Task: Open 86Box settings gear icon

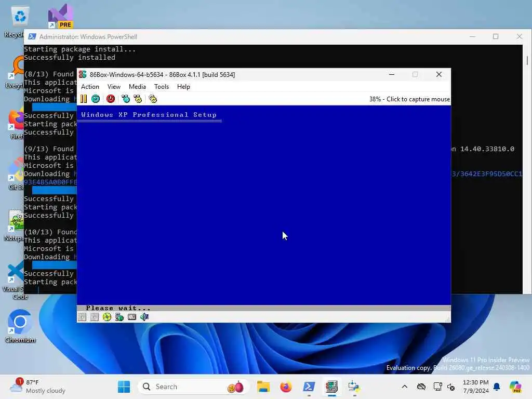Action: click(153, 99)
